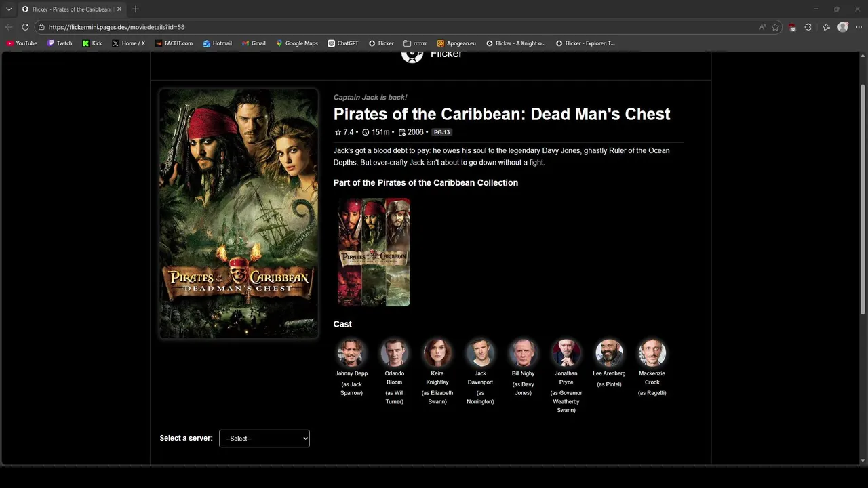Click the '(as Pintel)' role text

609,384
